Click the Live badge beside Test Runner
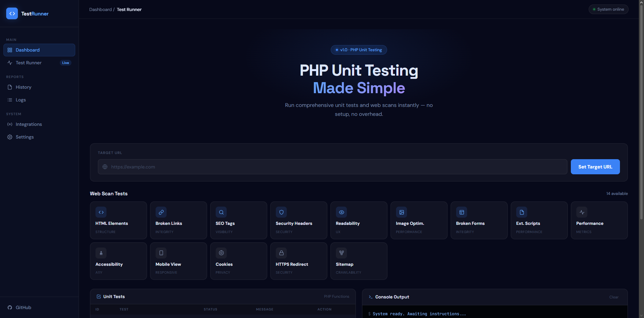Image resolution: width=644 pixels, height=318 pixels. pyautogui.click(x=66, y=63)
